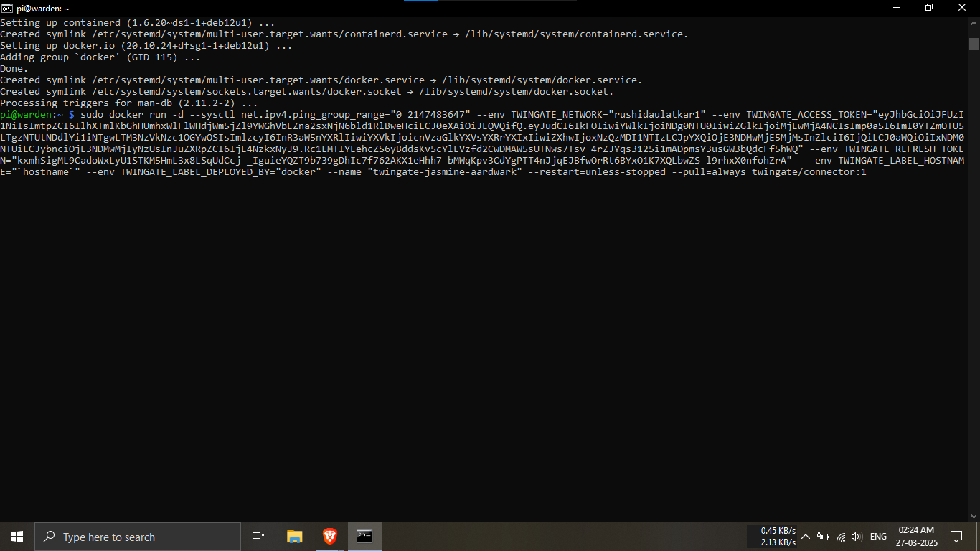Type in the Windows search box
This screenshot has width=980, height=551.
136,537
